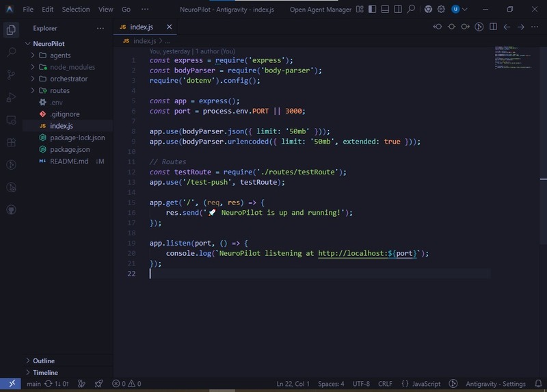Screen dimensions: 547x392
Task: Click Open Agent Manager button
Action: 321,10
